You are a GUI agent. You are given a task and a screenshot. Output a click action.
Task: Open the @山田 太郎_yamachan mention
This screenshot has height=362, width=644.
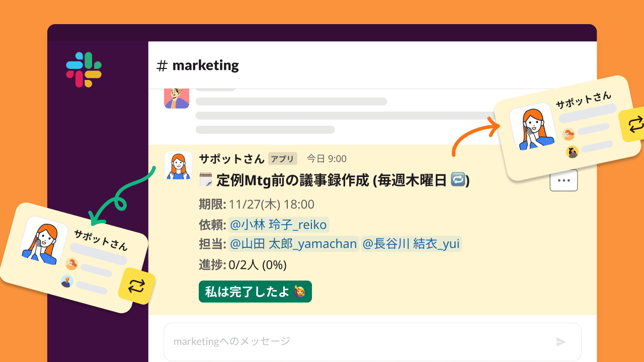[x=293, y=244]
